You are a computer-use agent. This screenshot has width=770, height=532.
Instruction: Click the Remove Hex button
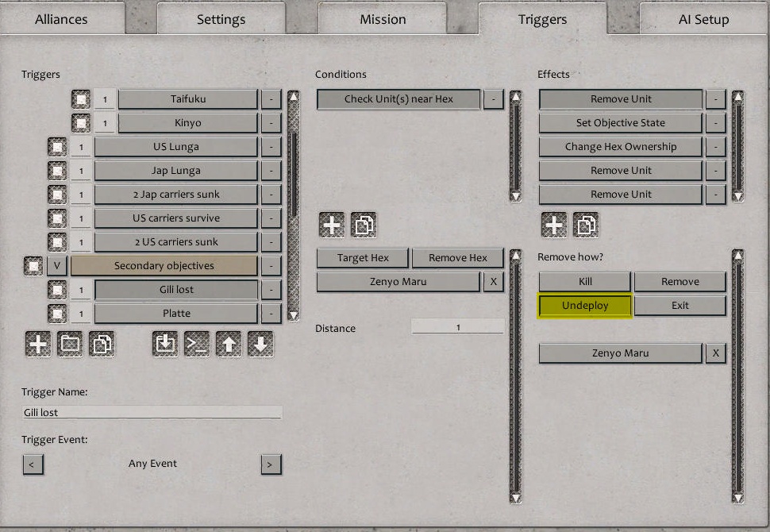pyautogui.click(x=458, y=258)
